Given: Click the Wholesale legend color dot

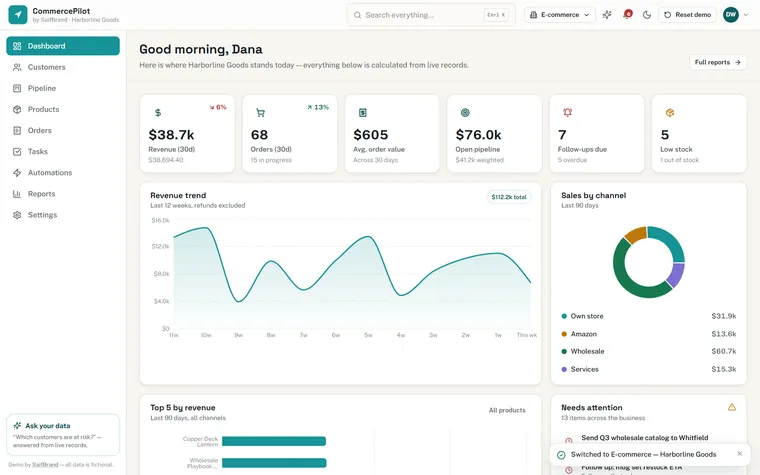Looking at the screenshot, I should click(564, 351).
